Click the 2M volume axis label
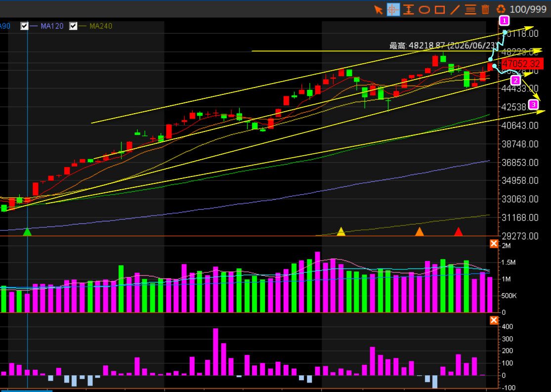Viewport: 551px width, 392px height. pos(506,246)
